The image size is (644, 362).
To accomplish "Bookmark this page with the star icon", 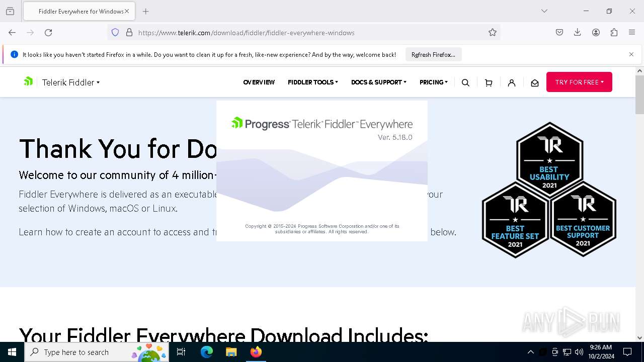I will pos(493,32).
